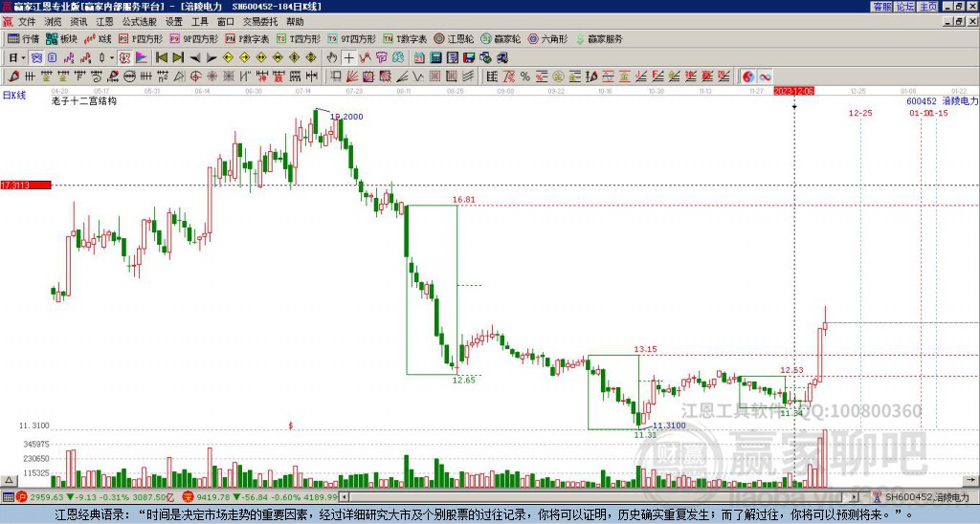Click the up triangle button at bottom left

[x=8, y=481]
